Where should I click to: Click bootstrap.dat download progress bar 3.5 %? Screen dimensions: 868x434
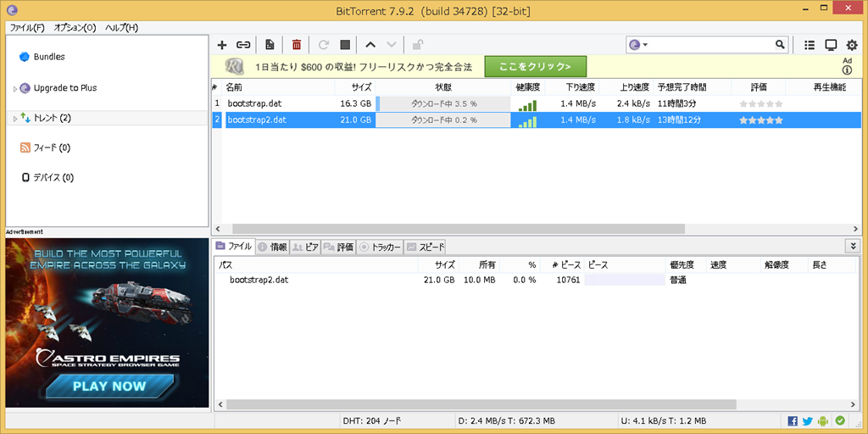point(442,103)
